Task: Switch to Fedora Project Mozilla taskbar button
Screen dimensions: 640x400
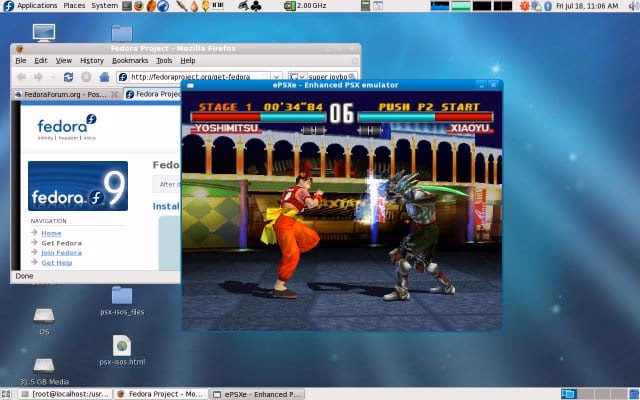Action: pos(161,394)
